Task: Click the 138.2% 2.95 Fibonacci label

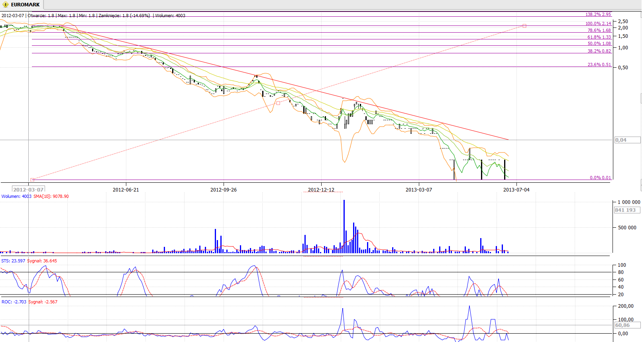Action: (x=598, y=14)
